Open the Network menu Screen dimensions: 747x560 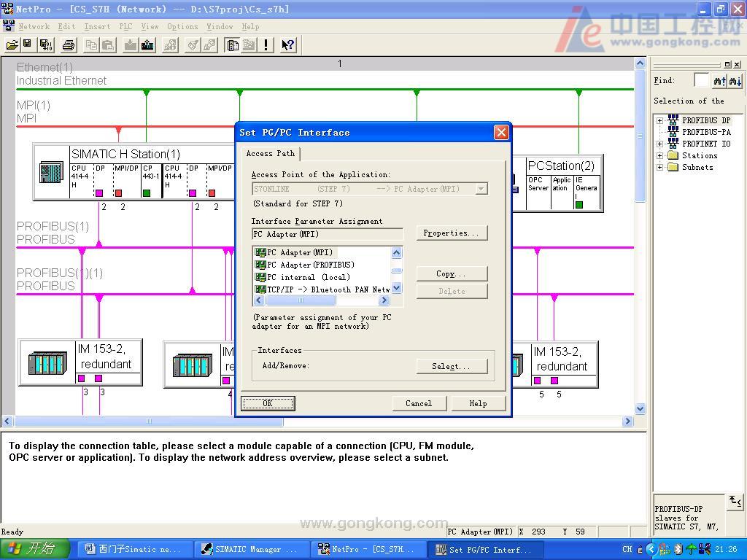tap(34, 27)
